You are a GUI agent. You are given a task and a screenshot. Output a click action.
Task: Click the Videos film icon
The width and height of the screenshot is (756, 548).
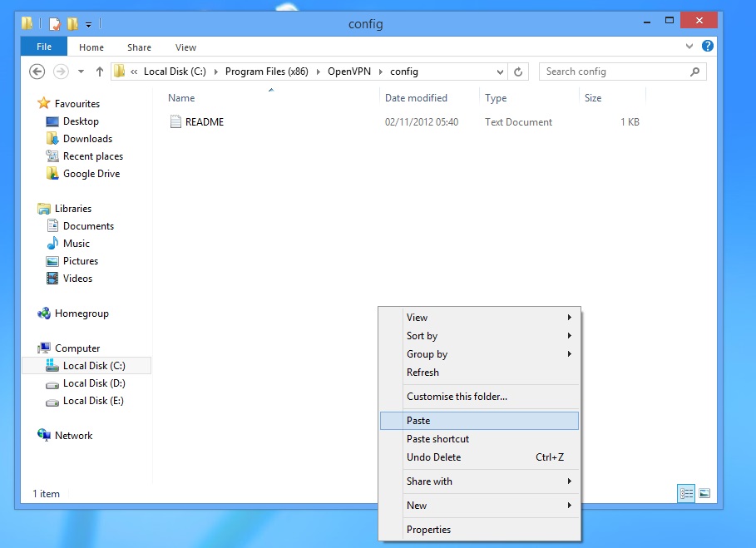(52, 278)
